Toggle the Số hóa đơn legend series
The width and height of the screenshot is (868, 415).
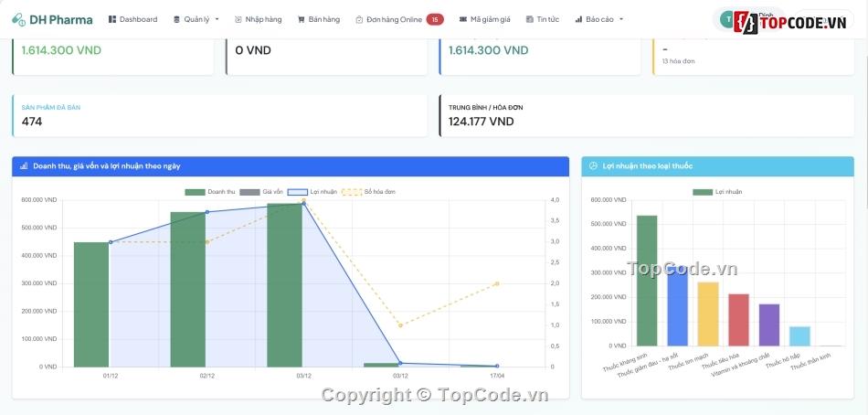point(369,192)
